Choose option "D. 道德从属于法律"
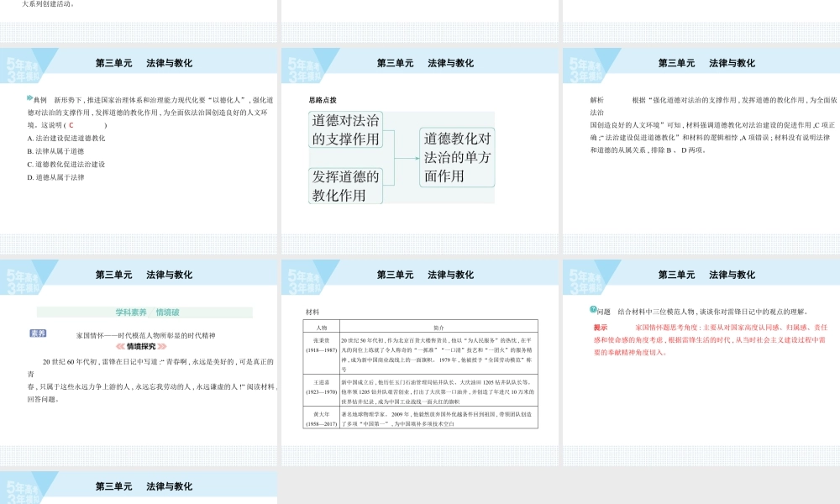The height and width of the screenshot is (504, 840). pyautogui.click(x=55, y=177)
